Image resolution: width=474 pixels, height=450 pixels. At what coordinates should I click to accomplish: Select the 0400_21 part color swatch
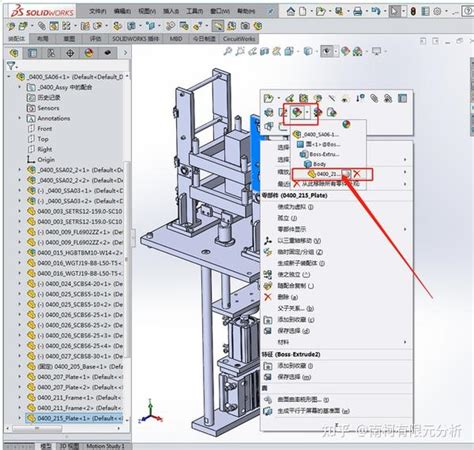[x=347, y=174]
